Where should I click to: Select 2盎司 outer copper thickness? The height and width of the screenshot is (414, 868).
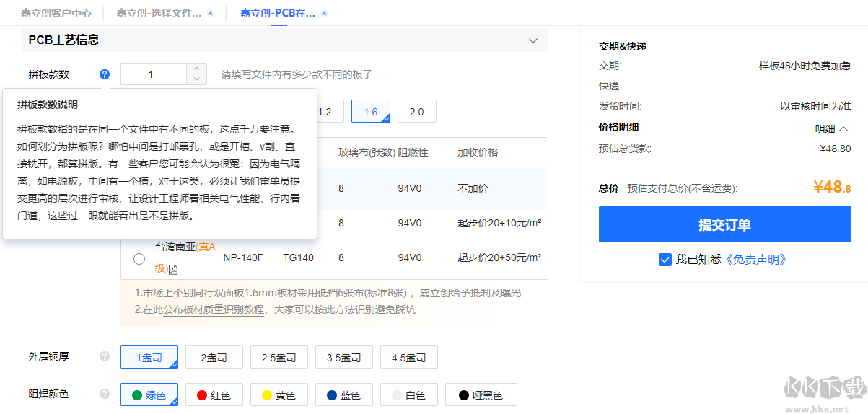[214, 357]
